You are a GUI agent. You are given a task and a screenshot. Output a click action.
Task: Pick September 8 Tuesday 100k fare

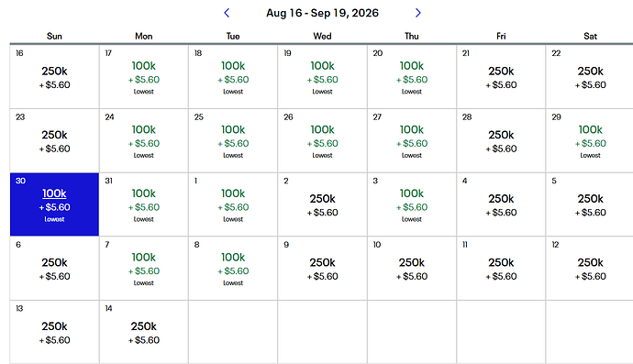233,268
